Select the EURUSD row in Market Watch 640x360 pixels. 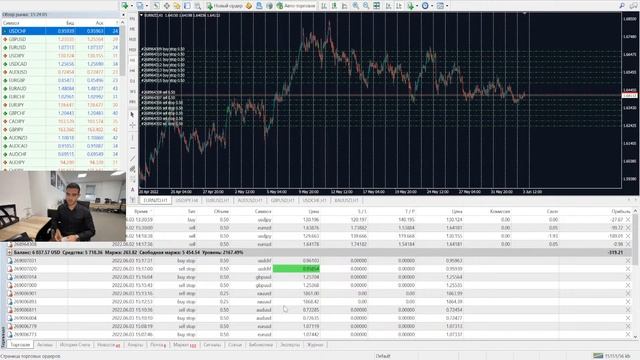(x=60, y=47)
